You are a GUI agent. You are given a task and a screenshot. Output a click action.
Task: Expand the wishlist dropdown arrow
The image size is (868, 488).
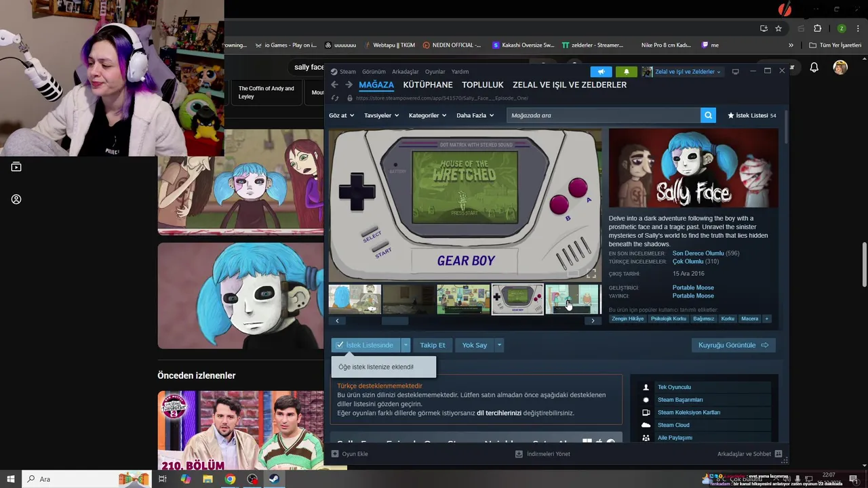coord(406,345)
